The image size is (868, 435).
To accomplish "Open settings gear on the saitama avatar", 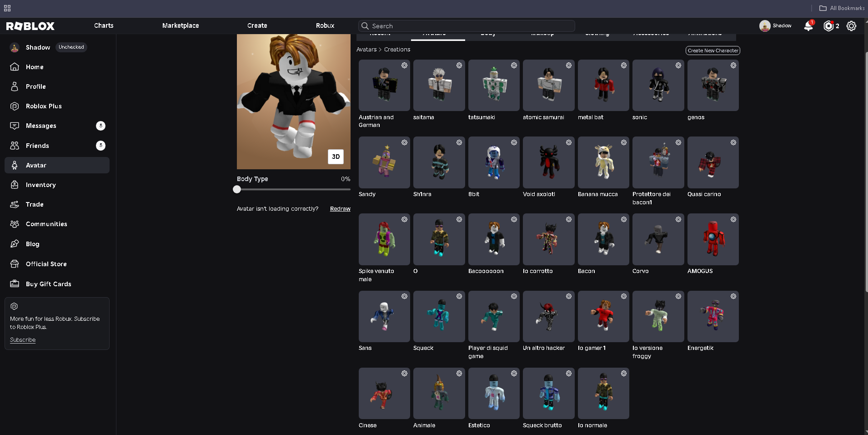I will click(459, 66).
